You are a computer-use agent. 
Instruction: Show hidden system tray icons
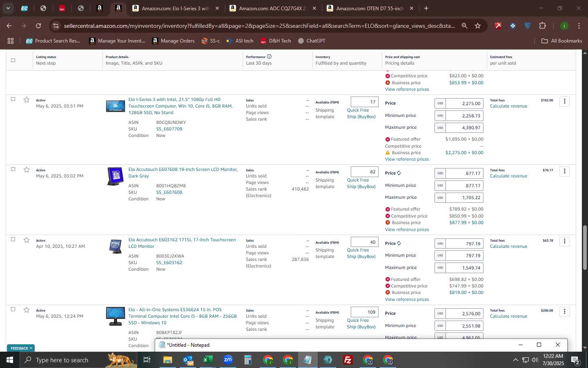point(515,360)
